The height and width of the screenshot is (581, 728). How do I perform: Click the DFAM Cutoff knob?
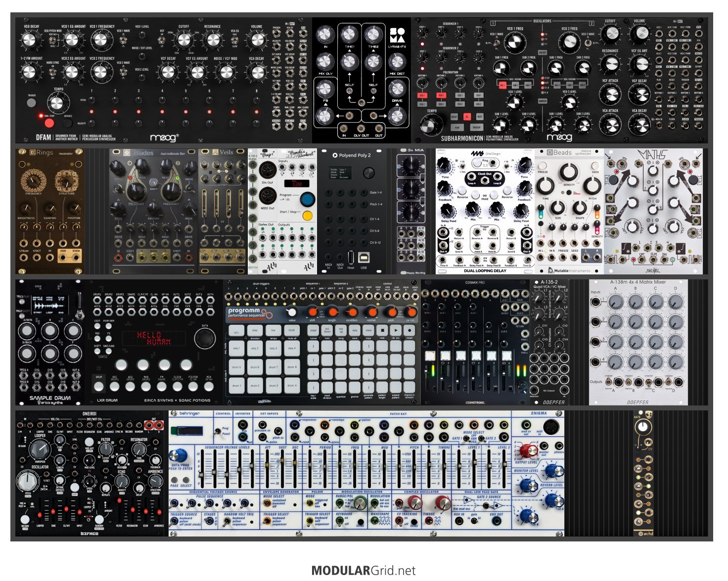point(183,40)
